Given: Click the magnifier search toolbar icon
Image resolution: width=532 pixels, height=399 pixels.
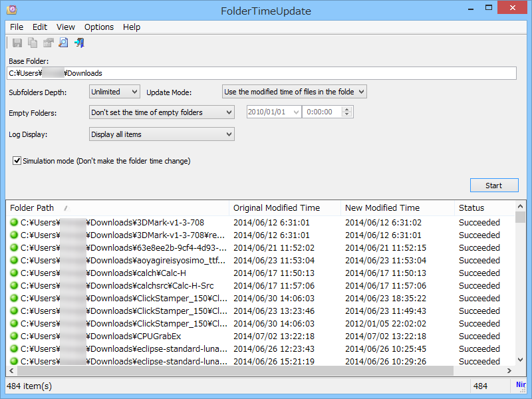Looking at the screenshot, I should point(63,43).
